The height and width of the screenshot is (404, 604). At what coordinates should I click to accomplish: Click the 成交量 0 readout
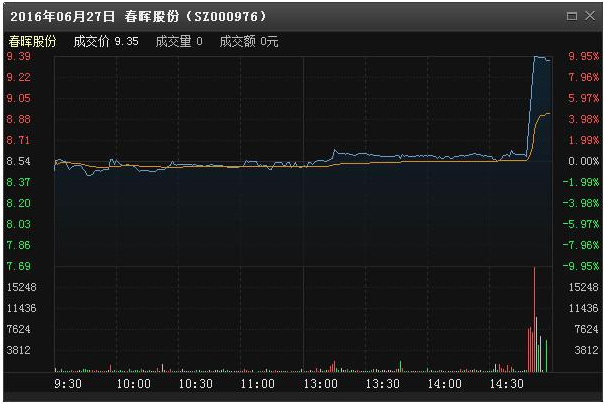[179, 41]
